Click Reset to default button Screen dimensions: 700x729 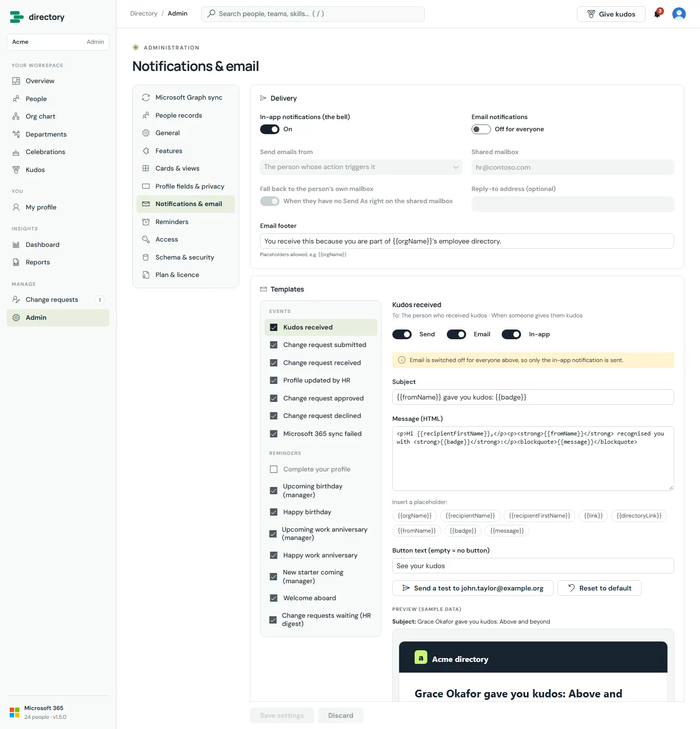599,588
